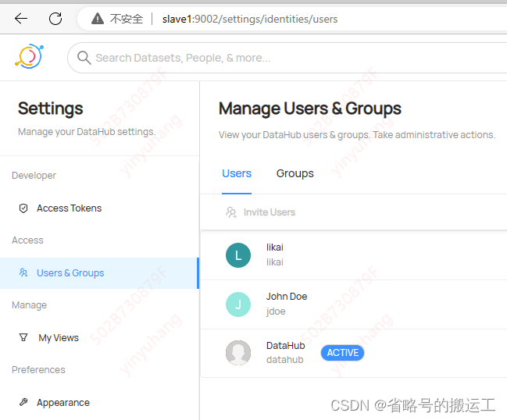Switch to the Users tab
507x420 pixels.
[237, 173]
